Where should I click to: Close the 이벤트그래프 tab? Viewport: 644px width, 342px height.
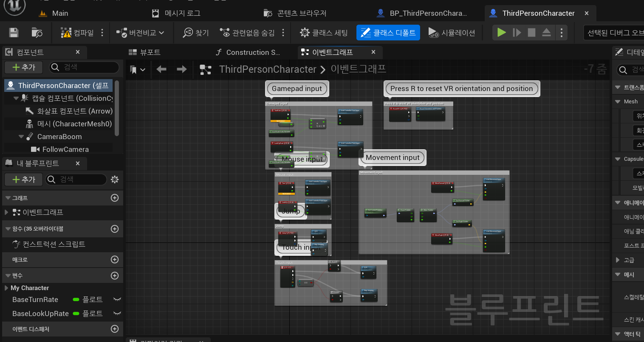(x=373, y=52)
